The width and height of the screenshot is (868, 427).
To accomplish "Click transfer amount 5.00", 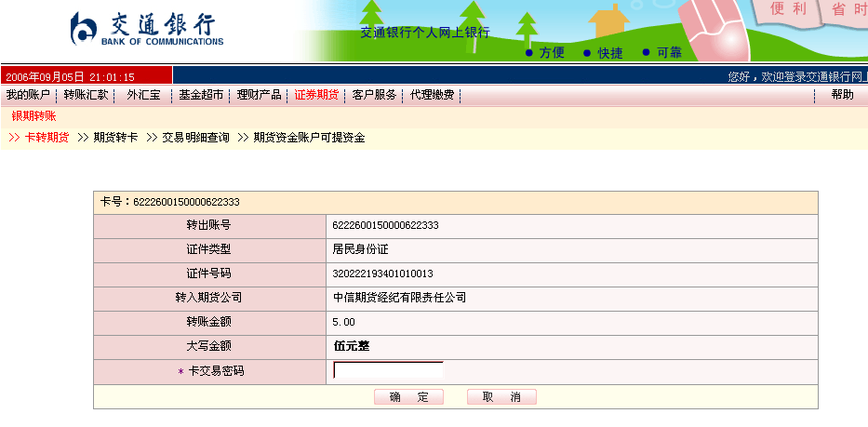I will point(344,322).
